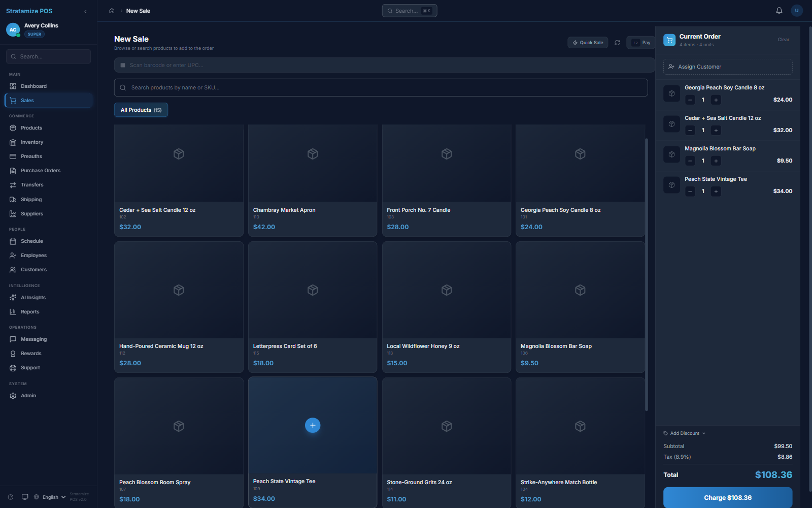812x508 pixels.
Task: Expand the Add Discount dropdown
Action: click(685, 433)
